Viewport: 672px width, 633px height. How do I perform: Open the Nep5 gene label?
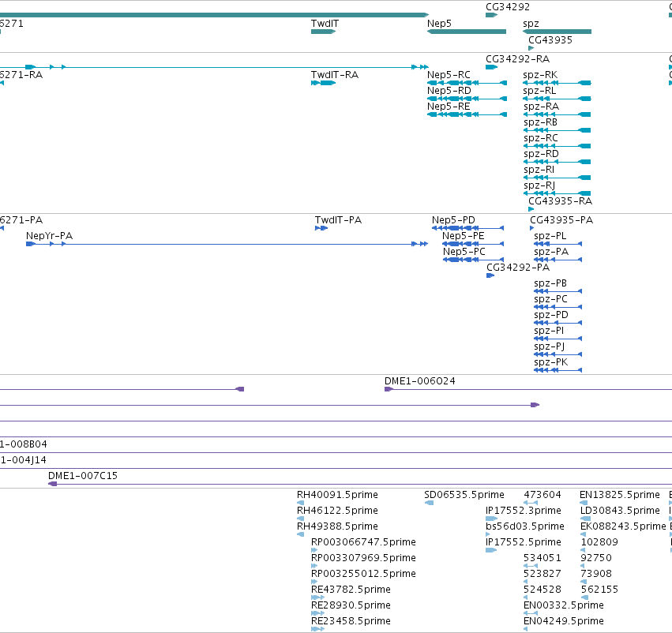click(x=439, y=24)
